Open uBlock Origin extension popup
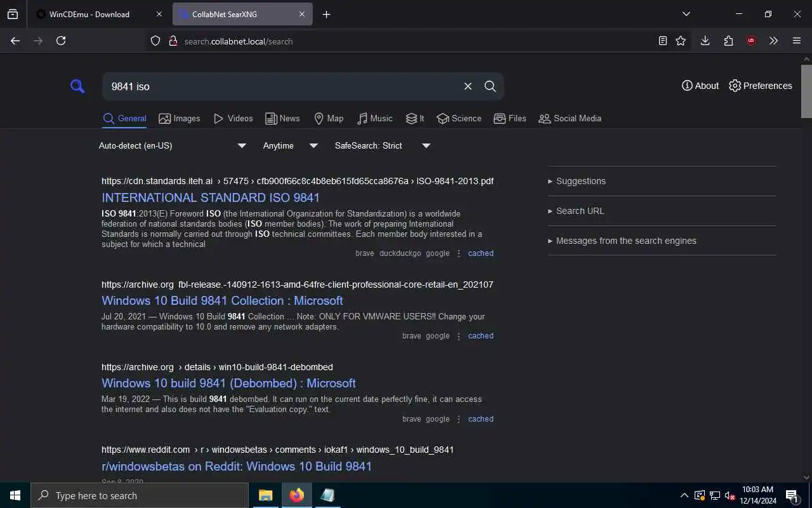This screenshot has height=508, width=812. (751, 41)
